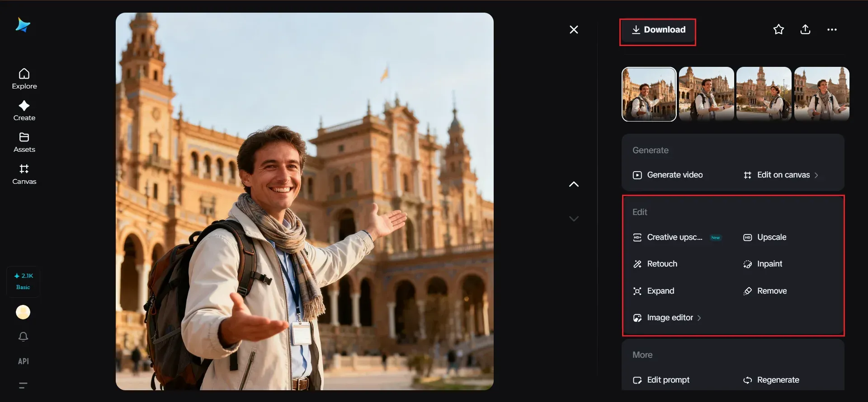
Task: Click the app logo in the sidebar
Action: tap(23, 25)
